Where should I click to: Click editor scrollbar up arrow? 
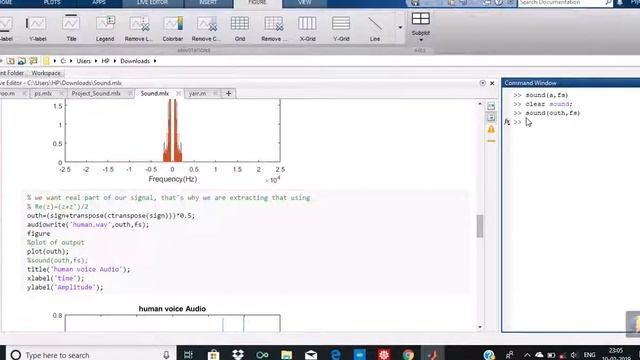[x=480, y=104]
